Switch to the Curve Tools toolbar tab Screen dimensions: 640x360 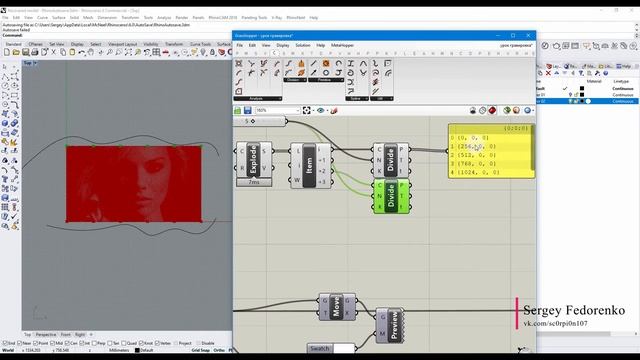coord(200,44)
